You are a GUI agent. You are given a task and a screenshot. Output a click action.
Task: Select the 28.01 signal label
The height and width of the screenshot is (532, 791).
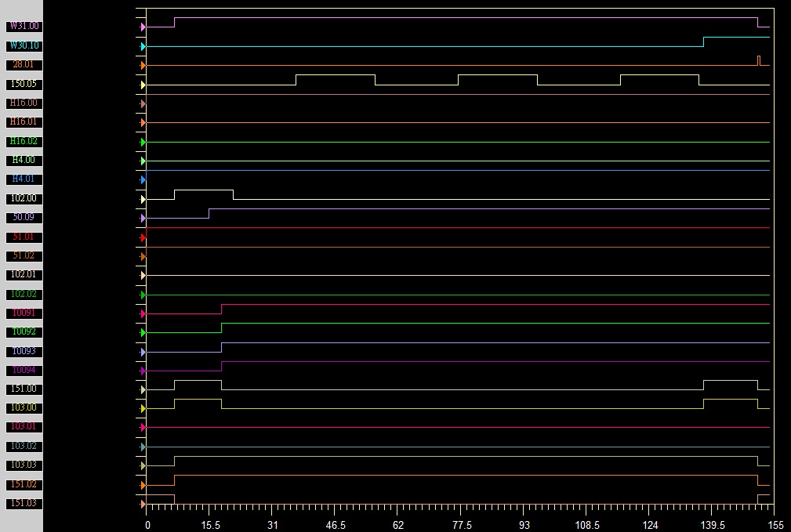click(x=24, y=64)
